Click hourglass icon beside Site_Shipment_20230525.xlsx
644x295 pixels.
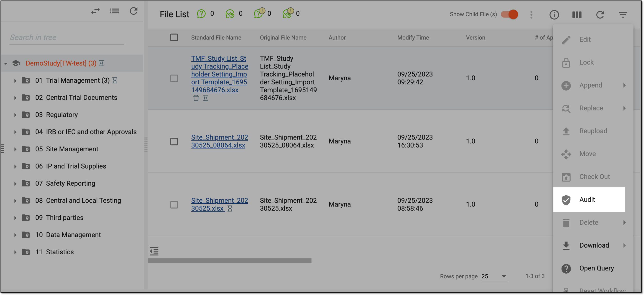coord(230,209)
